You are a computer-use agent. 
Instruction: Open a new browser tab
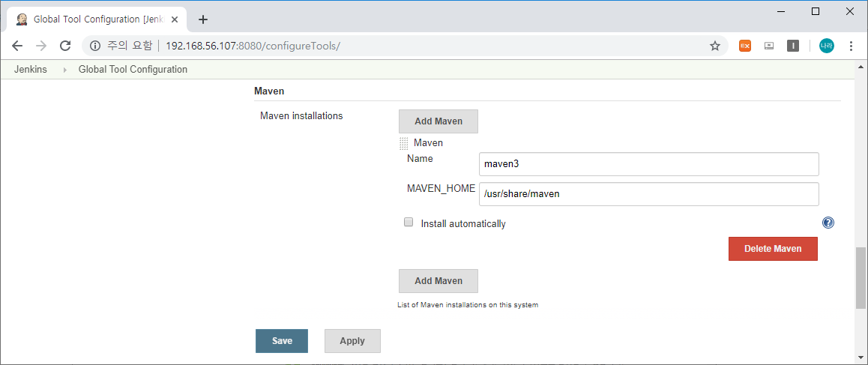click(x=203, y=19)
